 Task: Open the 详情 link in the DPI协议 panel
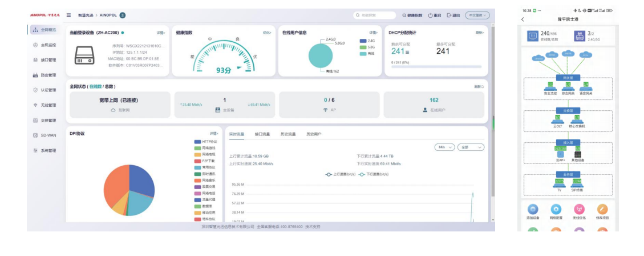(214, 133)
